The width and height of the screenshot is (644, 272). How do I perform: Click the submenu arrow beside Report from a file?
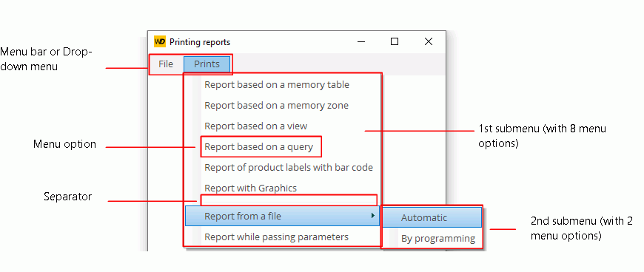[373, 216]
